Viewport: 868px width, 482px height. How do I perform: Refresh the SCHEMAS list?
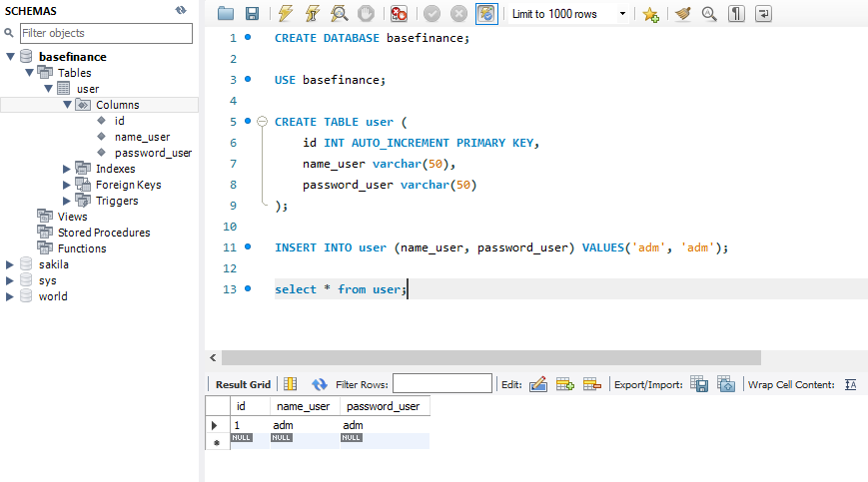(181, 10)
